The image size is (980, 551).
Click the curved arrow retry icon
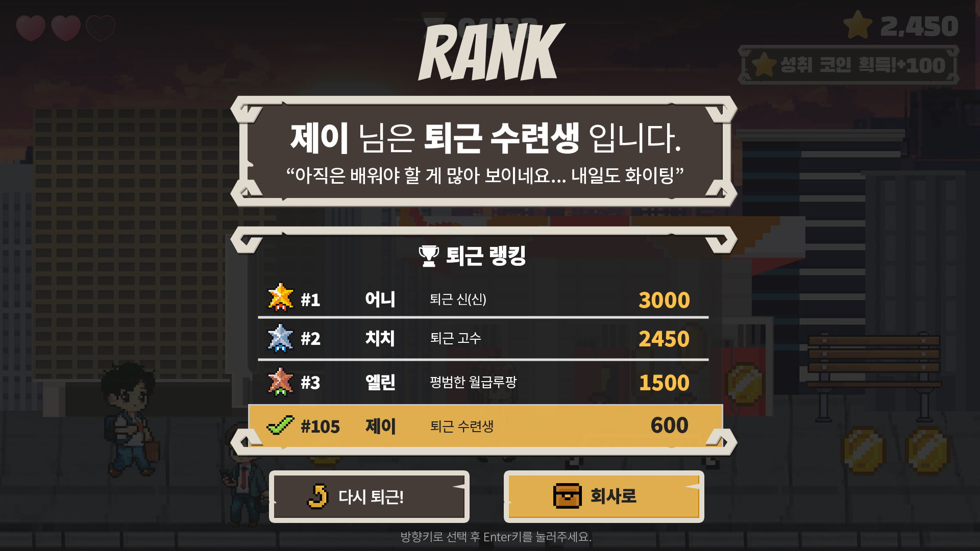317,496
